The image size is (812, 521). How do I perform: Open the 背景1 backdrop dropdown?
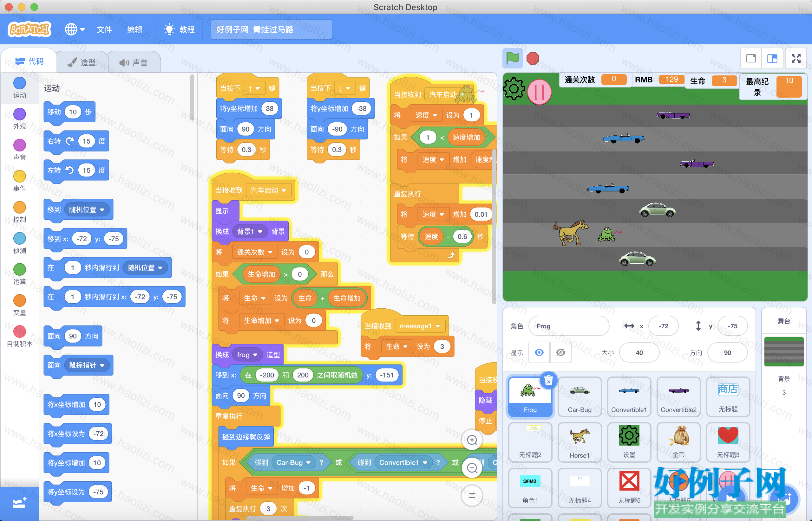[250, 231]
